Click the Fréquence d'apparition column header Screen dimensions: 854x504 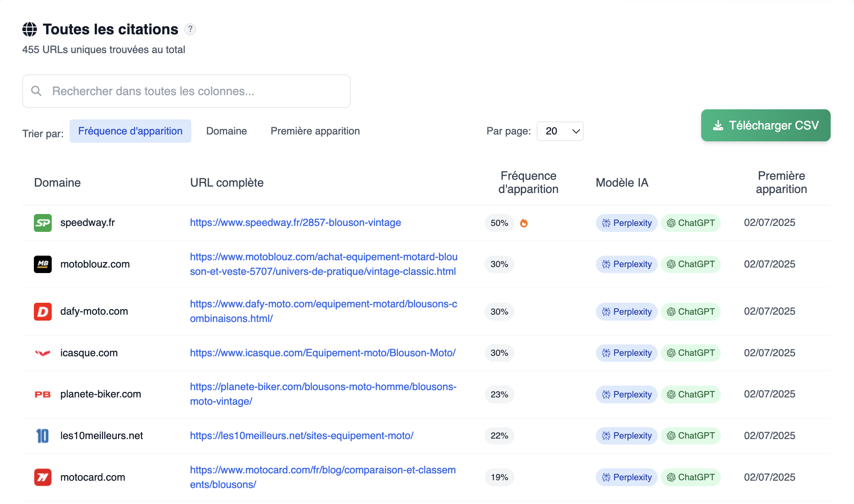[528, 182]
